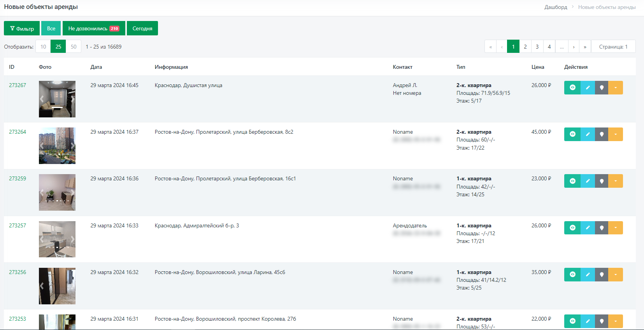Open photo thumbnail of listing 273267
Viewport: 644px width, 330px height.
tap(57, 99)
